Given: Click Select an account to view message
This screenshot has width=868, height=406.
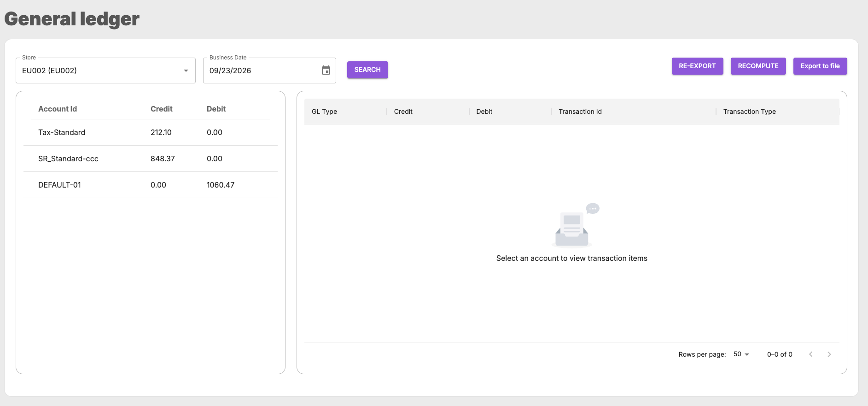Looking at the screenshot, I should (571, 259).
